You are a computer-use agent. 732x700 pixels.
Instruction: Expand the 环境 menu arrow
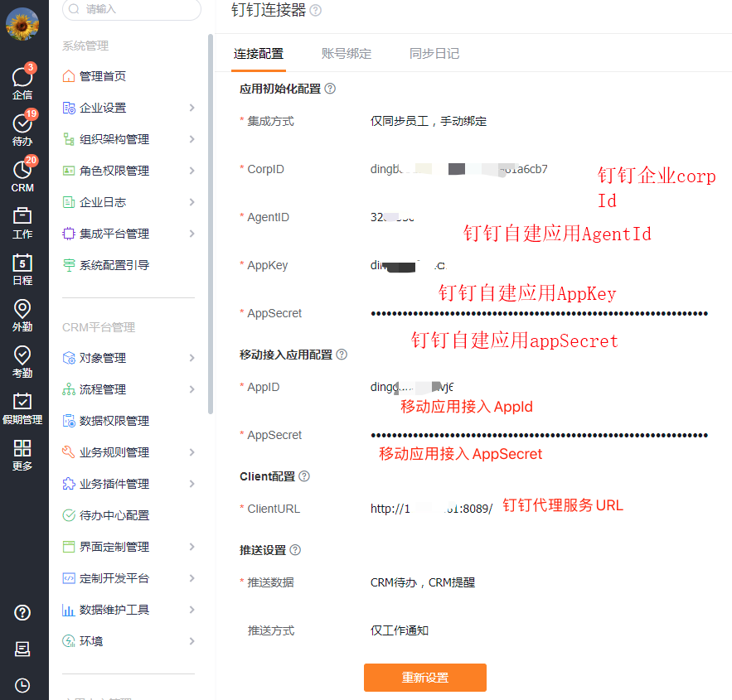(191, 641)
